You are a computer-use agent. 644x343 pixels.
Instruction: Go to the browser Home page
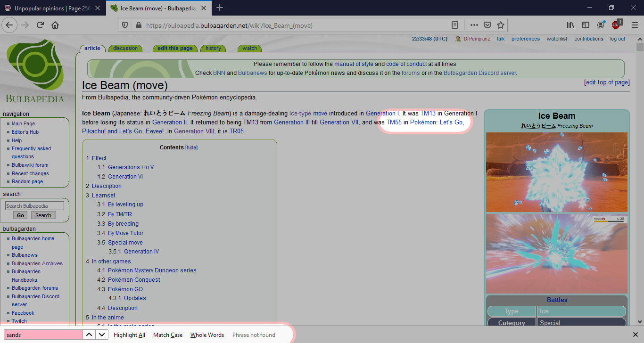55,25
